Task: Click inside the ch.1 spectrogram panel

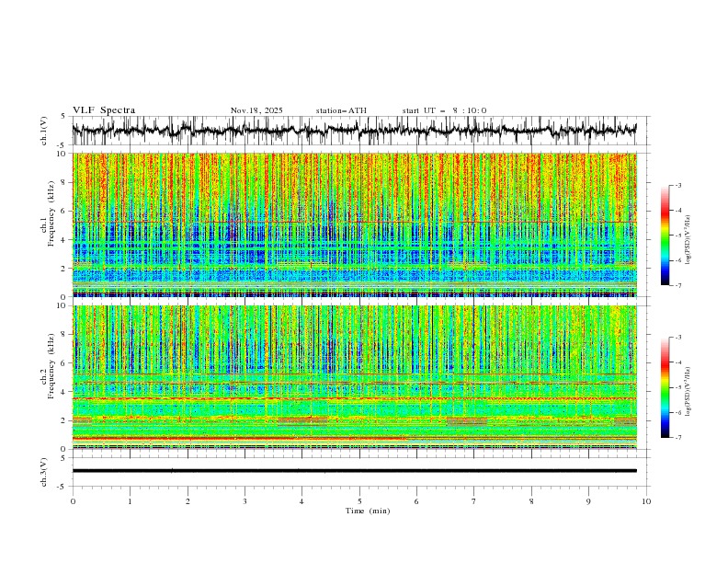Action: (354, 224)
